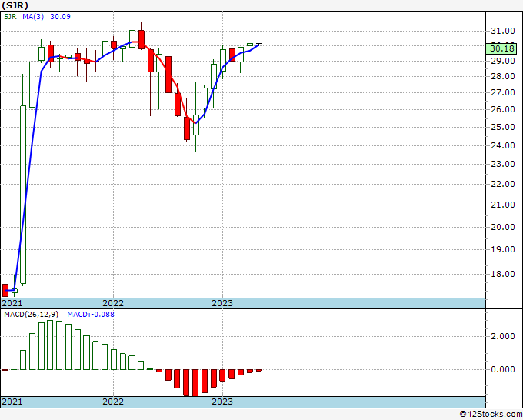Viewport: 523px width, 420px height.
Task: Click the lowest red candle near 24.00
Action: pyautogui.click(x=187, y=128)
